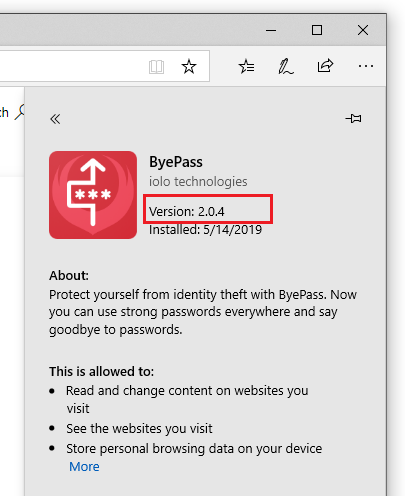
Task: Click the 'This is allowed to:' heading
Action: click(x=102, y=371)
